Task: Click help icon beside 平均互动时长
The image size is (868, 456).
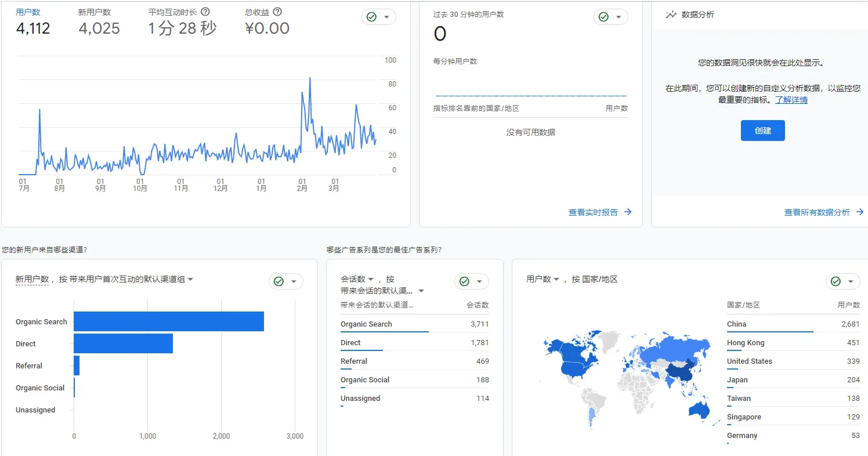Action: click(205, 12)
